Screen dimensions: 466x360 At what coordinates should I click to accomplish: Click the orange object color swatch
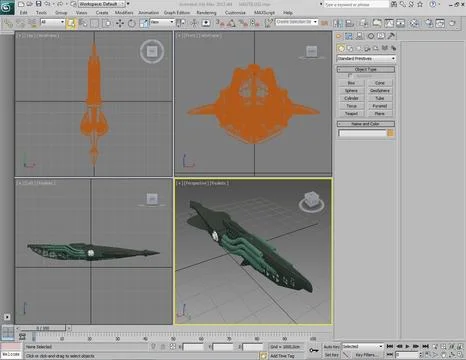391,133
